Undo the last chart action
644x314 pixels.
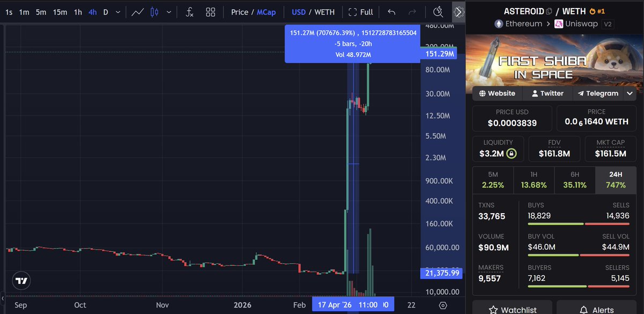click(x=391, y=12)
